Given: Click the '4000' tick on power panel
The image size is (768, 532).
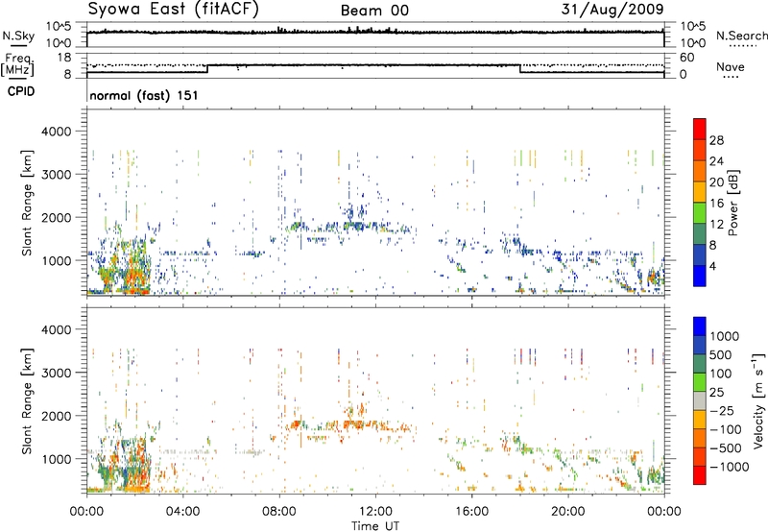Looking at the screenshot, I should pyautogui.click(x=57, y=132).
